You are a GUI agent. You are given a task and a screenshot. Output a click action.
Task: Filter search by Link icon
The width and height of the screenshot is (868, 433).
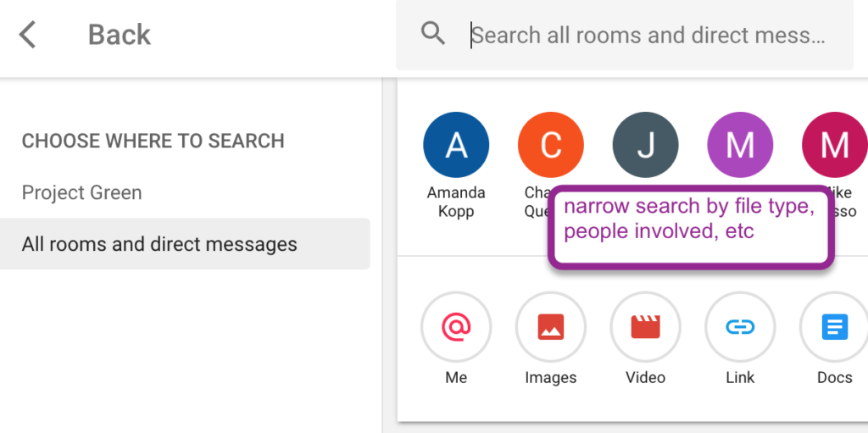740,326
